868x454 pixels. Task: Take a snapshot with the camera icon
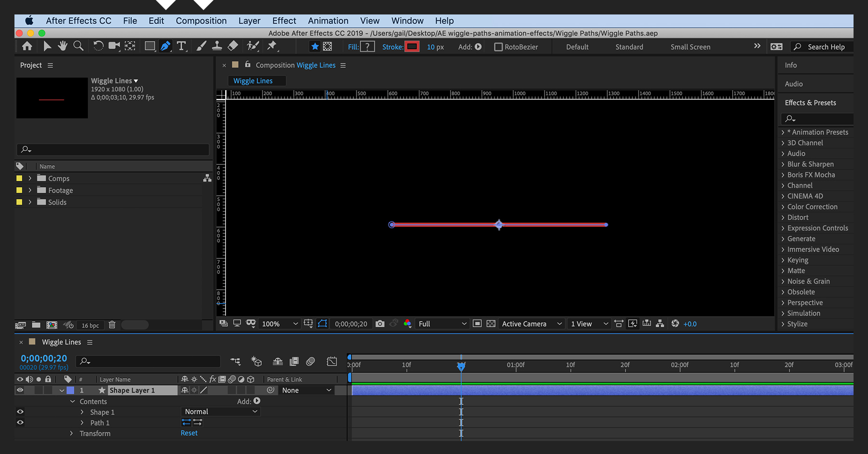tap(380, 323)
